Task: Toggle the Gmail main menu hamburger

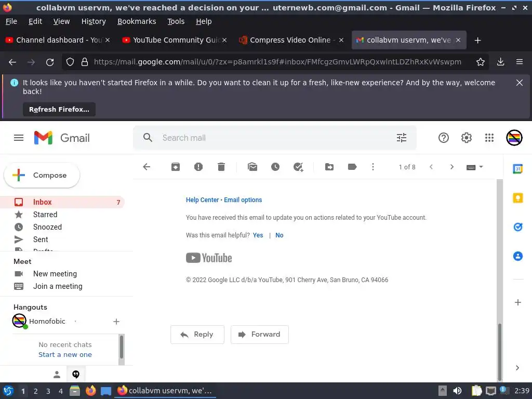Action: click(19, 138)
